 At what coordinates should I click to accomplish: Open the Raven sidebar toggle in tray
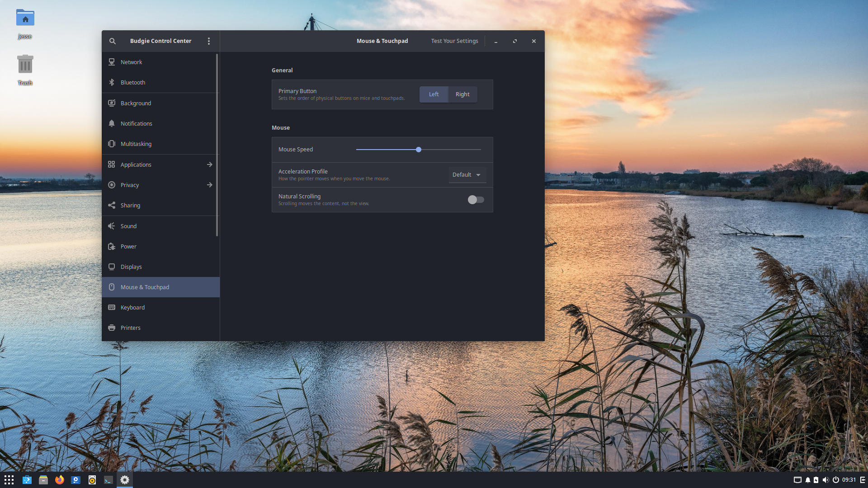(863, 480)
